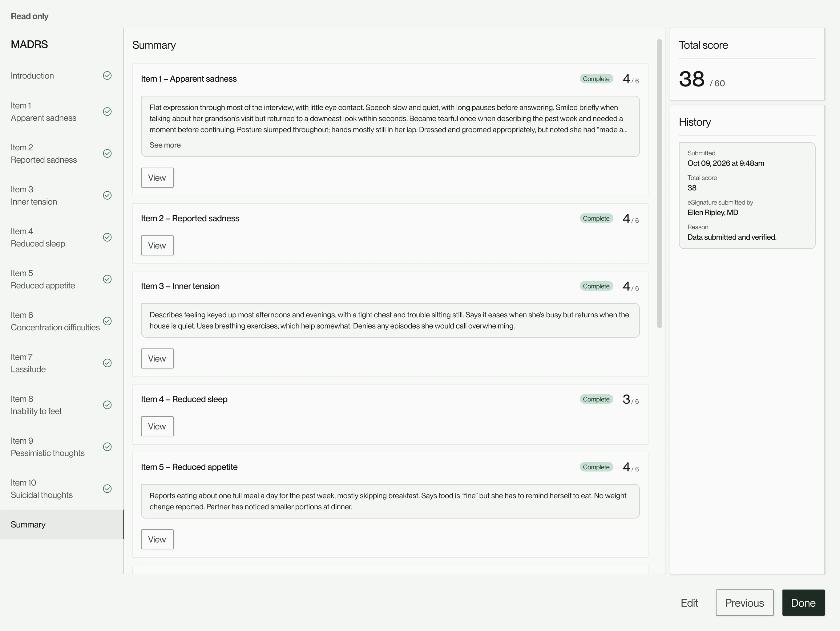840x631 pixels.
Task: Click the "Ellen Ripley, MD" signature name
Action: [x=713, y=212]
